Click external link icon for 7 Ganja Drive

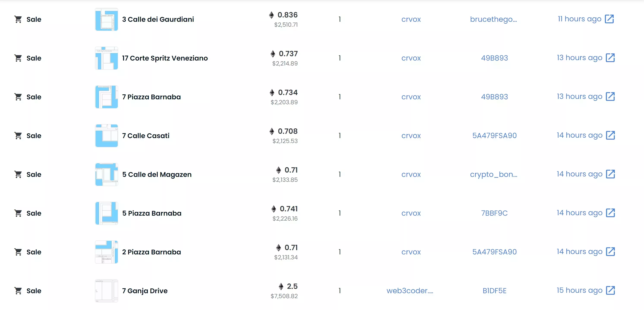[x=610, y=290]
